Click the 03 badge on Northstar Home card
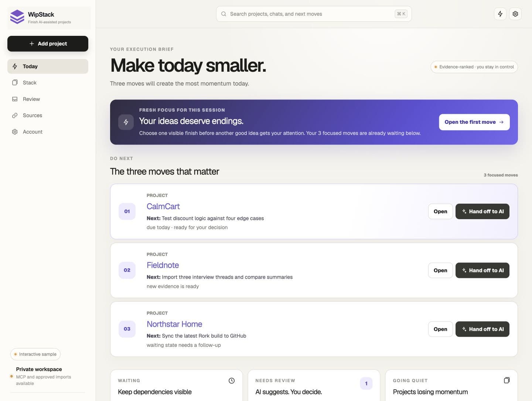 (x=127, y=329)
